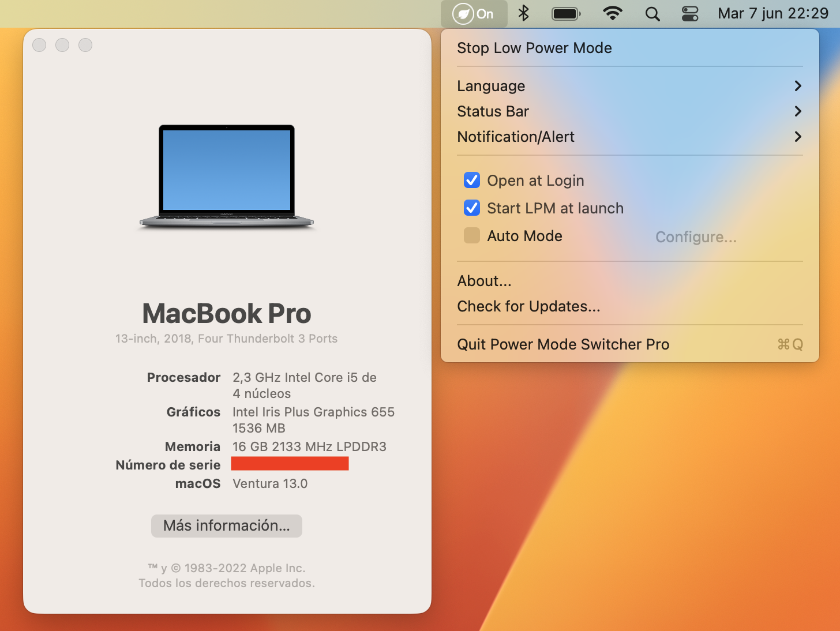Image resolution: width=840 pixels, height=631 pixels.
Task: Select Check for Updates...
Action: click(x=630, y=306)
